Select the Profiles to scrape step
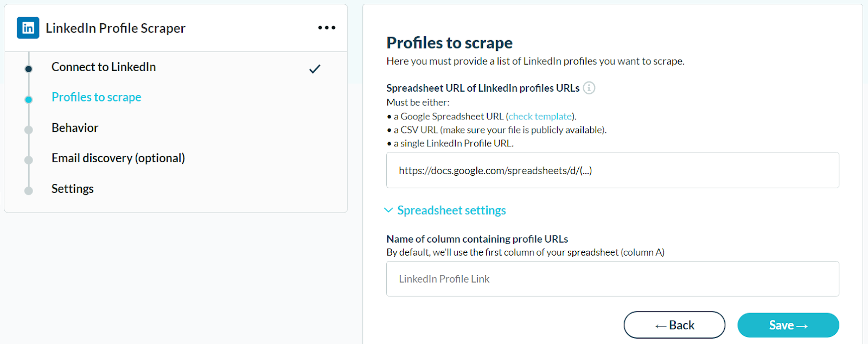The width and height of the screenshot is (868, 344). point(97,97)
